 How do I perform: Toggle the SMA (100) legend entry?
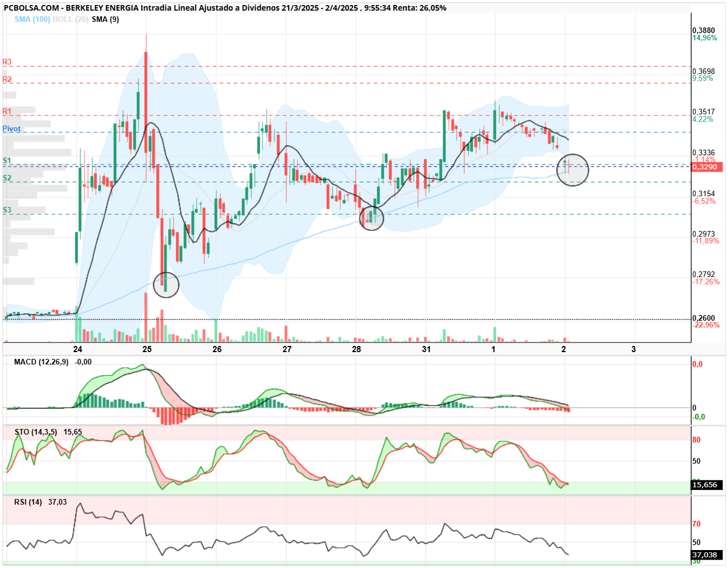click(x=32, y=19)
